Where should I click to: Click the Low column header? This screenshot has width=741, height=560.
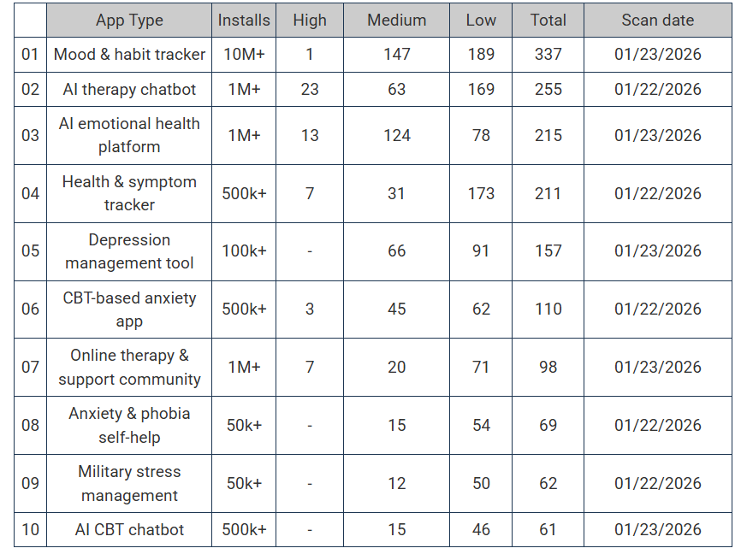pyautogui.click(x=481, y=21)
